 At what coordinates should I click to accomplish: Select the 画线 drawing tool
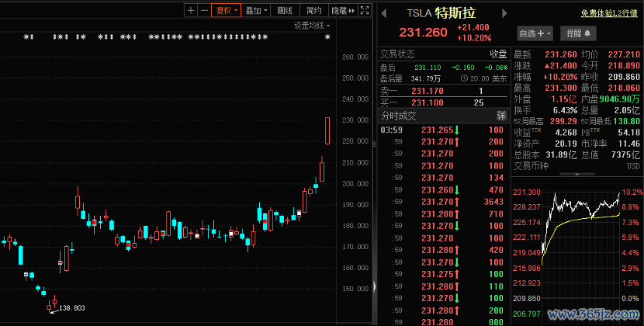click(285, 10)
